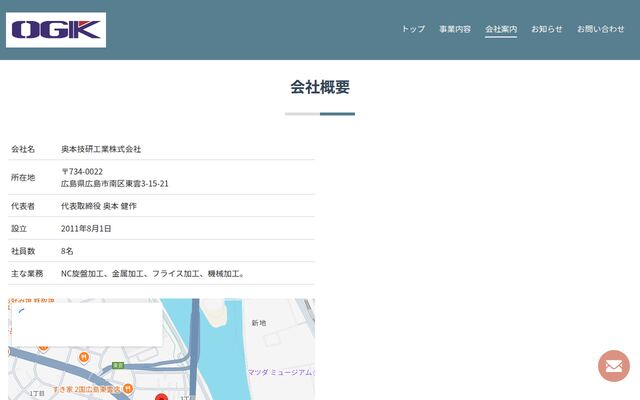Click the 代表者 row label
Image resolution: width=640 pixels, height=400 pixels.
pos(23,206)
